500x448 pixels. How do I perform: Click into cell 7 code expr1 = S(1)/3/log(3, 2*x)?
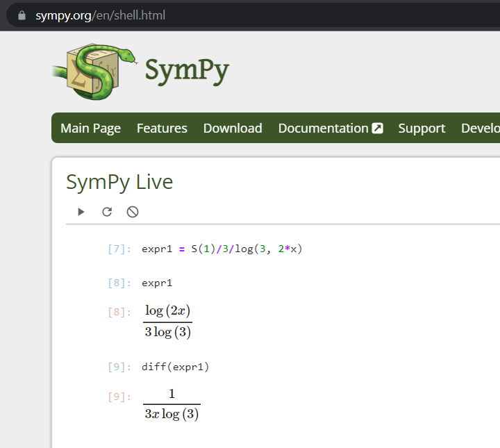click(222, 249)
